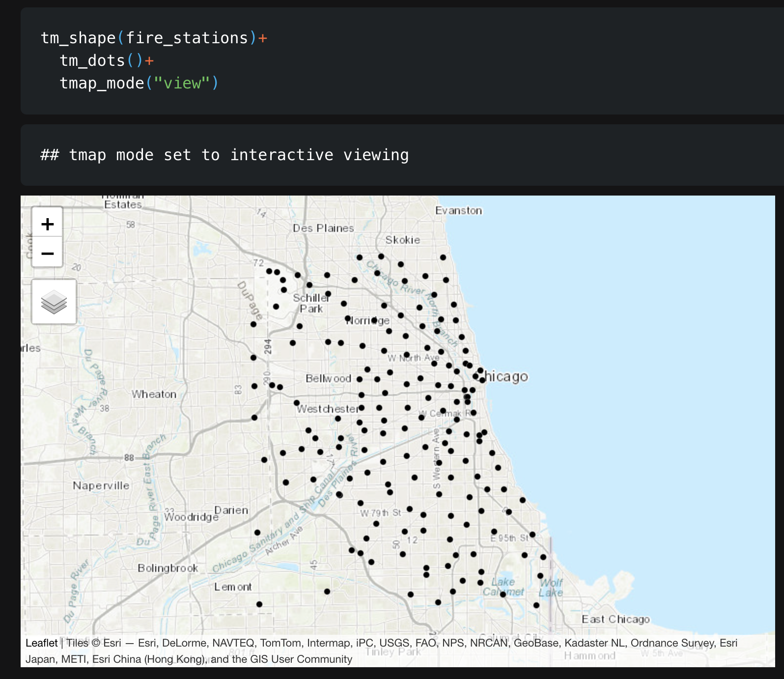
Task: Click the Darien label on the map
Action: pos(231,510)
